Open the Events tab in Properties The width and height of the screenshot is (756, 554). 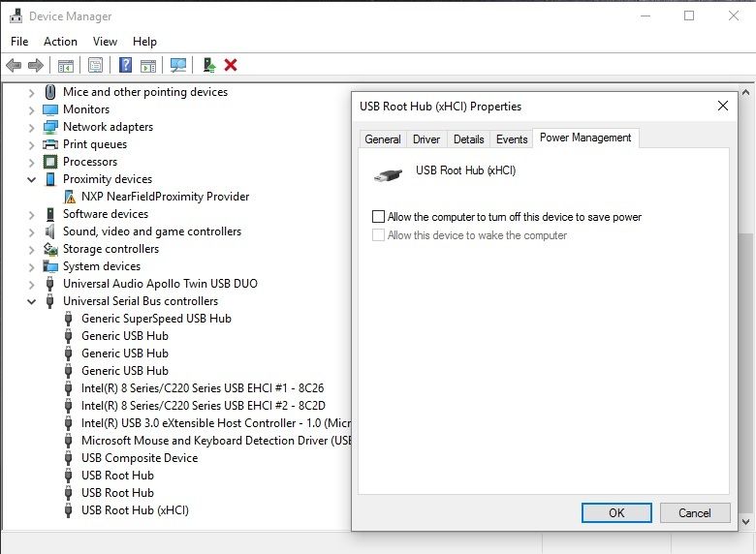pos(512,139)
